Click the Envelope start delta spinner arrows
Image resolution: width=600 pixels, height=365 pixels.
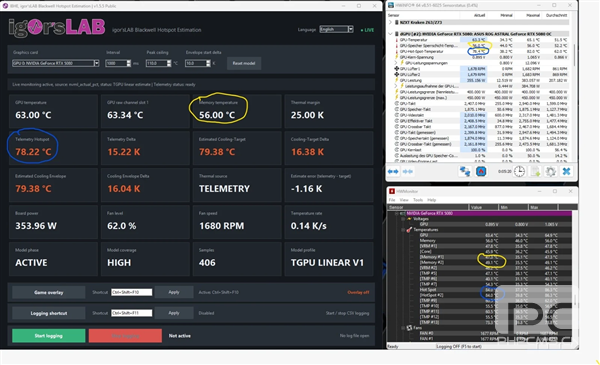tap(208, 63)
